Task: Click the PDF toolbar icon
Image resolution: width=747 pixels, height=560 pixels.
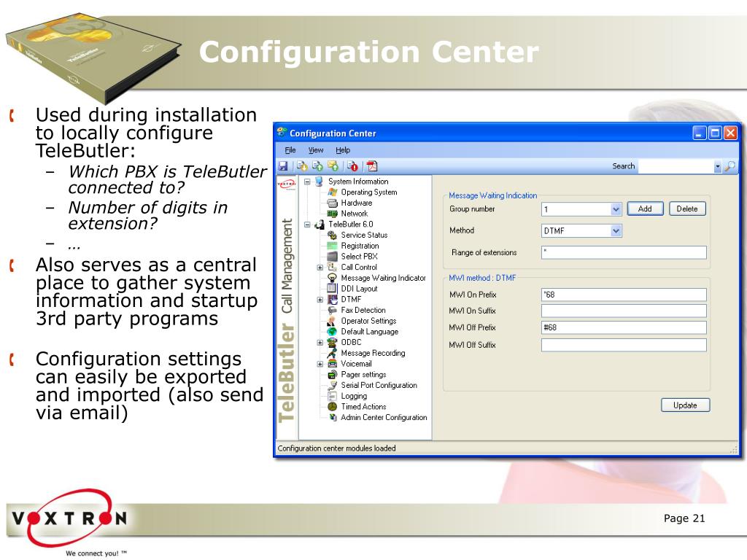Action: coord(372,166)
